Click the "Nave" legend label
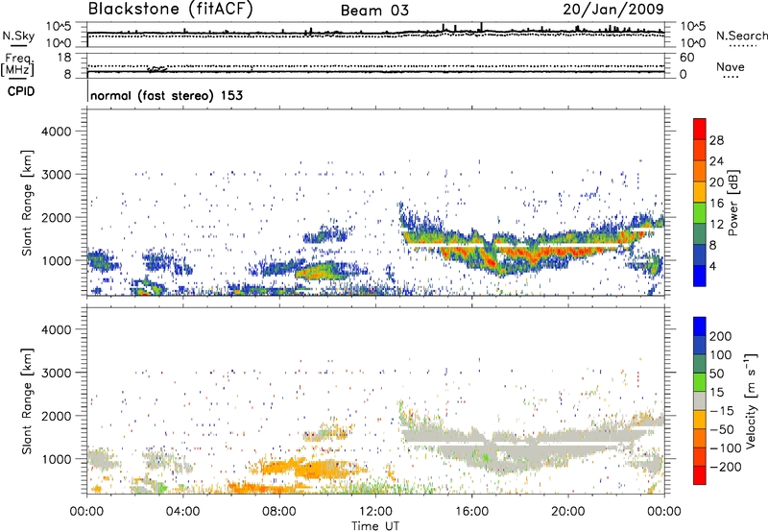The height and width of the screenshot is (532, 768). 731,66
